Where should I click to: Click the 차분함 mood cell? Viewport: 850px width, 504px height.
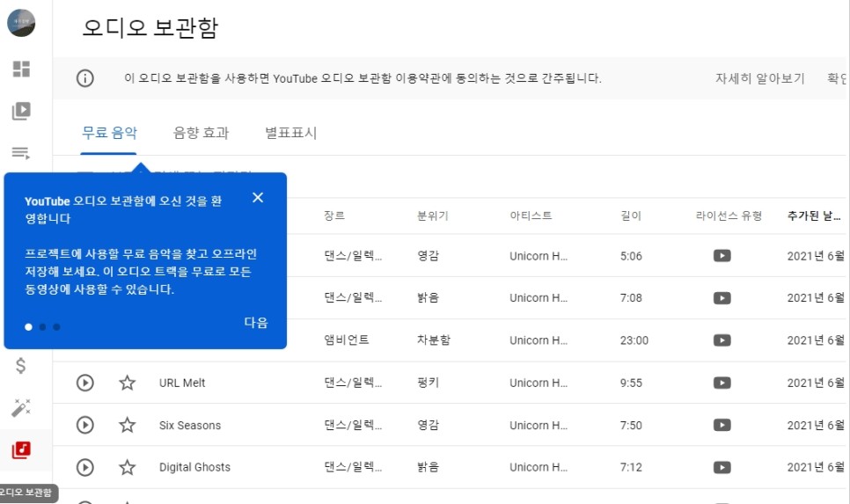click(434, 340)
